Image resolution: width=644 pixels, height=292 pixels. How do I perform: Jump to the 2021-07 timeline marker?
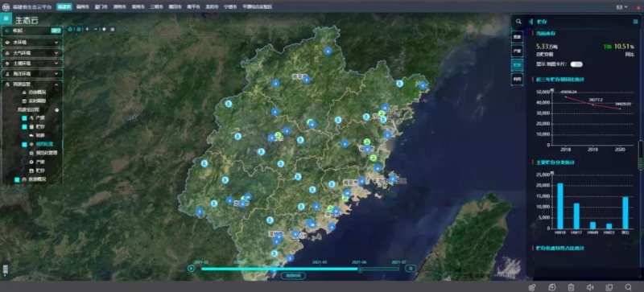click(x=398, y=262)
